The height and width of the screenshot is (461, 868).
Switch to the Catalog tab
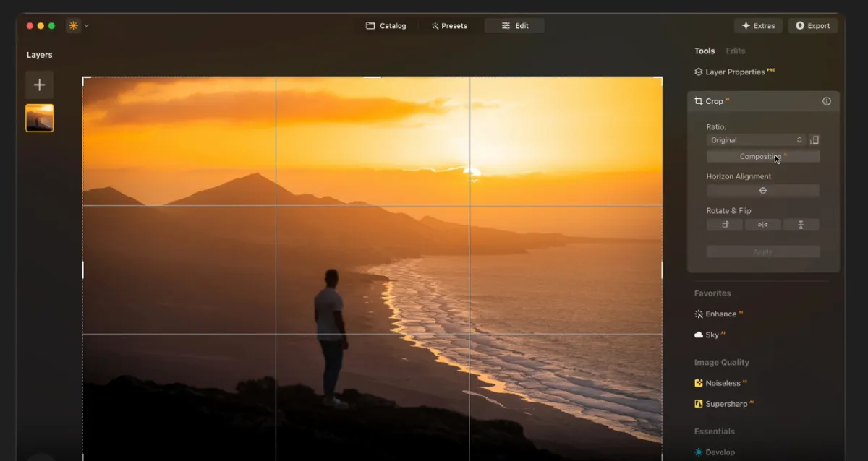[x=386, y=26]
